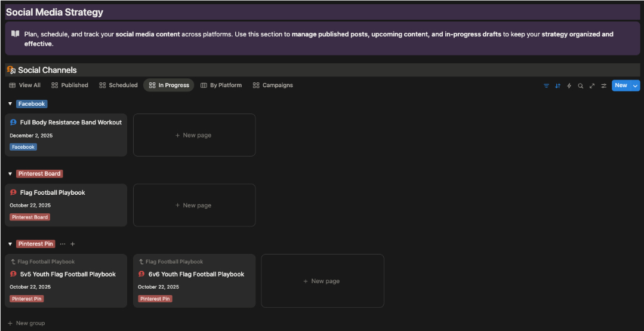Open the dropdown arrow next to New
This screenshot has height=331, width=644.
click(x=635, y=85)
